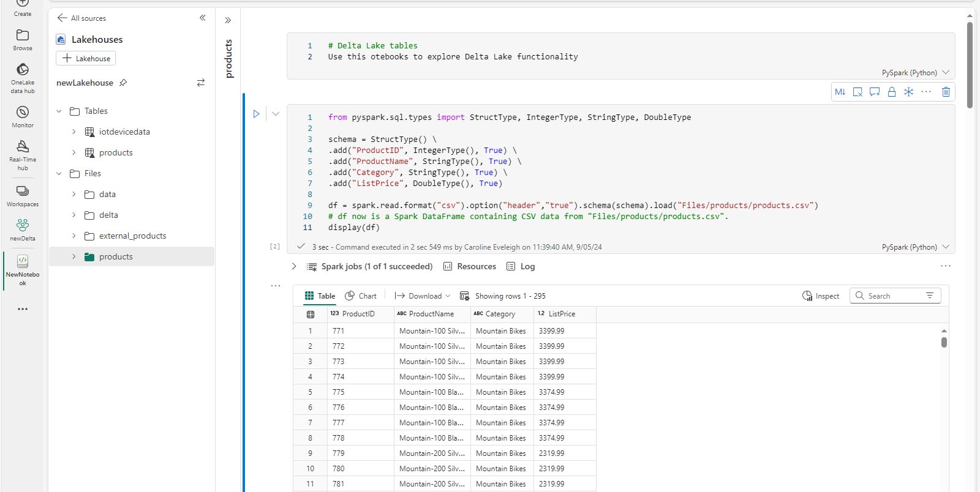This screenshot has width=980, height=492.
Task: Select the delta folder
Action: 108,215
